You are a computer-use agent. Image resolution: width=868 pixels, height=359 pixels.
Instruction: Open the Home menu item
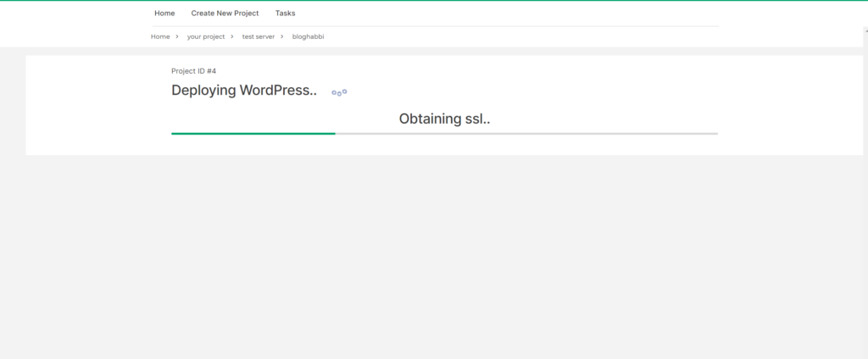tap(164, 14)
